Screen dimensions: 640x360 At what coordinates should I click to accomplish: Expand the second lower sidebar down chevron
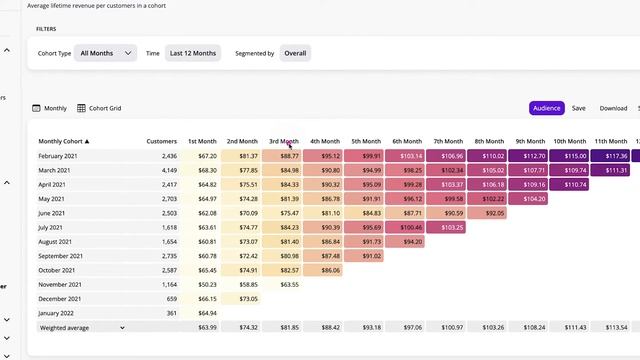tap(7, 338)
